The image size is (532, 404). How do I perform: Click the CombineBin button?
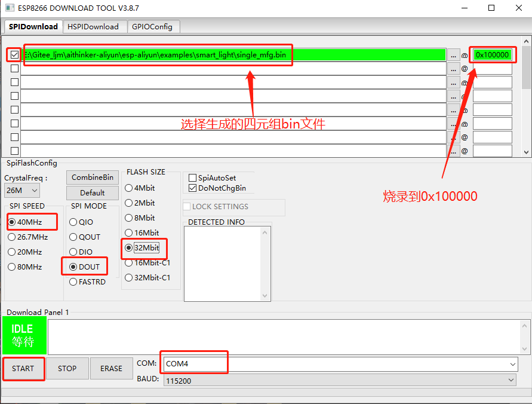[93, 177]
